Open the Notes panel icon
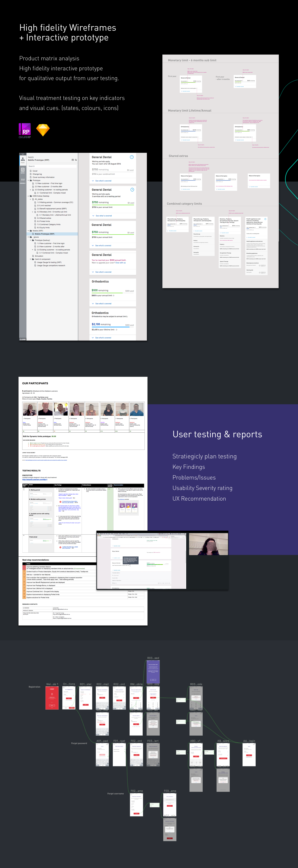Screen dimensions: 298x868 (23, 170)
